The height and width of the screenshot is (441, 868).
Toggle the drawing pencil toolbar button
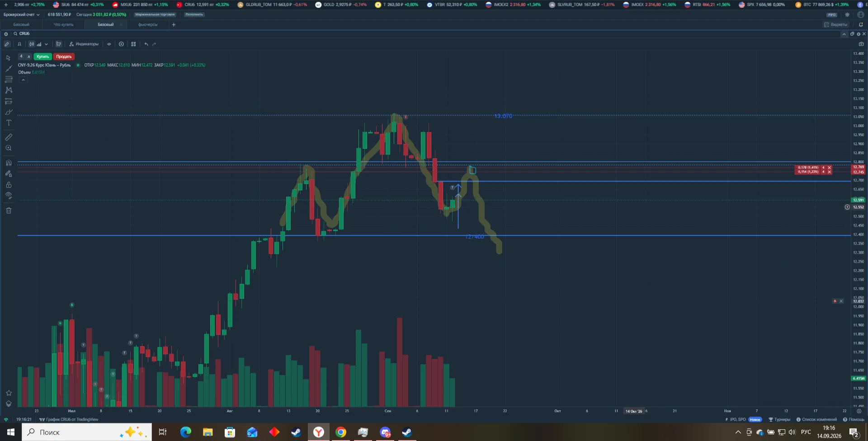[x=7, y=44]
